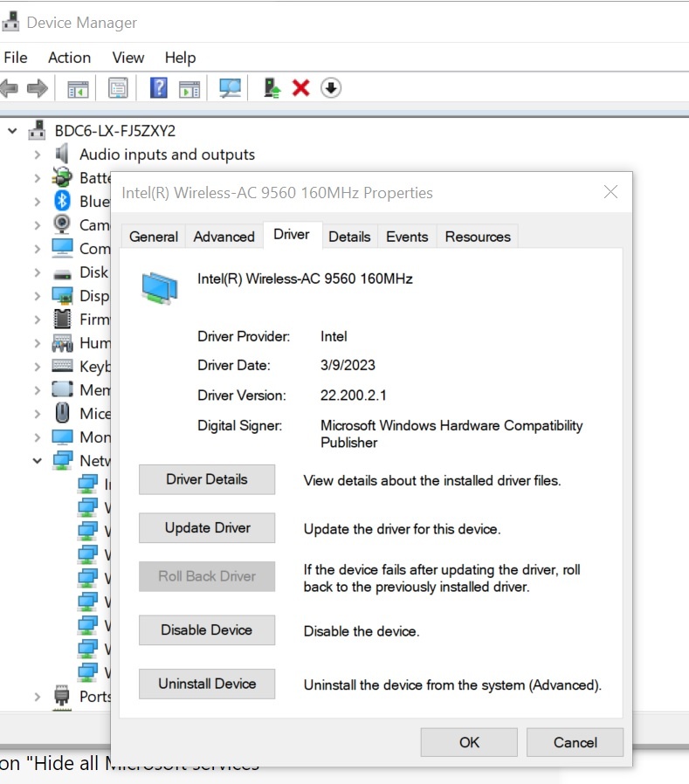Open the View menu

128,58
